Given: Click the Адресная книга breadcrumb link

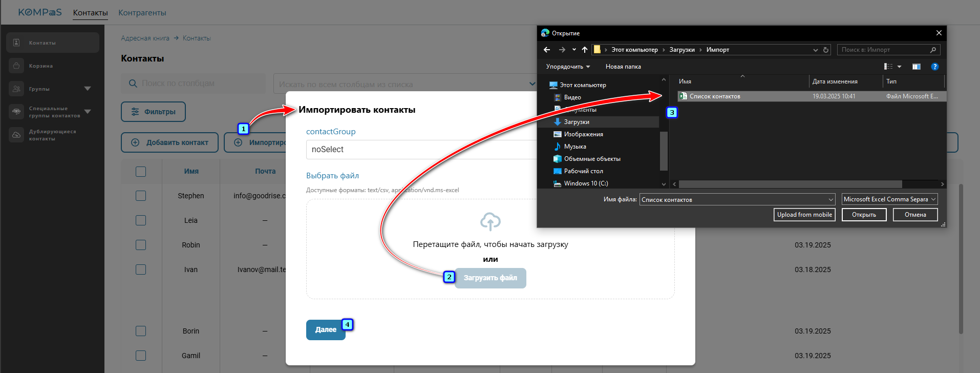Looking at the screenshot, I should tap(145, 38).
